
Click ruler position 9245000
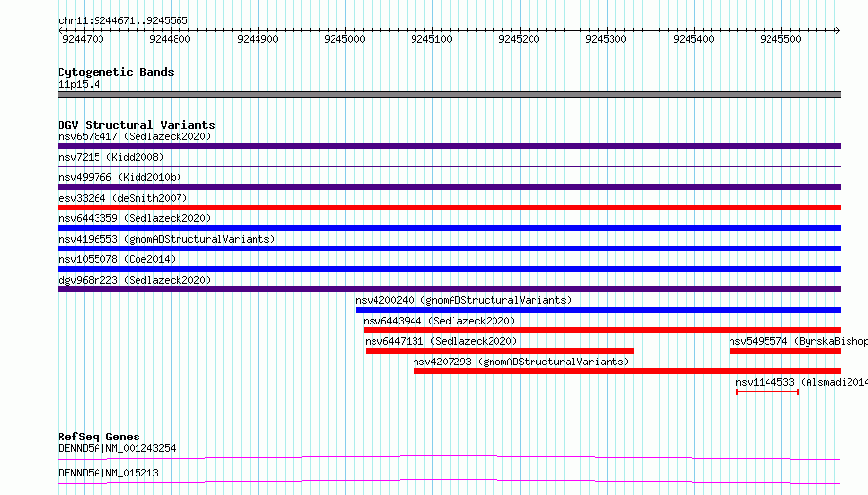pos(344,39)
